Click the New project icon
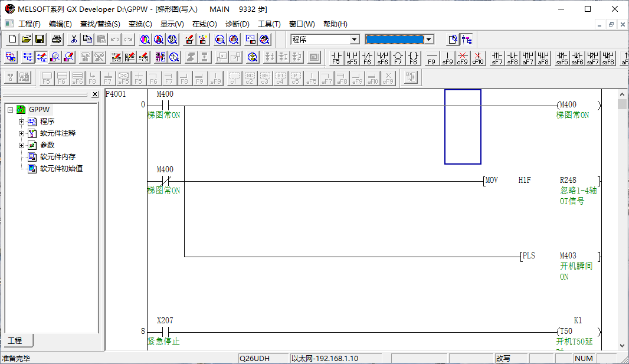629x364 pixels. [12, 40]
